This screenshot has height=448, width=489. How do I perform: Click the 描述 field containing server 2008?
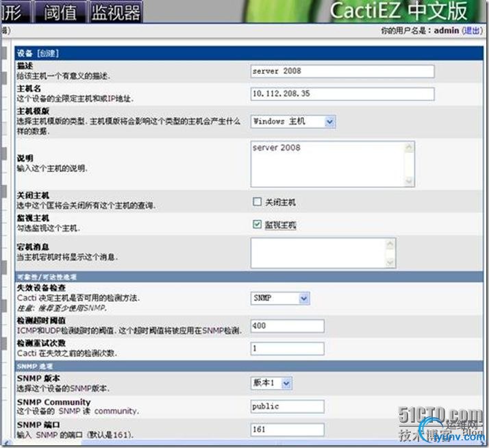pos(342,71)
